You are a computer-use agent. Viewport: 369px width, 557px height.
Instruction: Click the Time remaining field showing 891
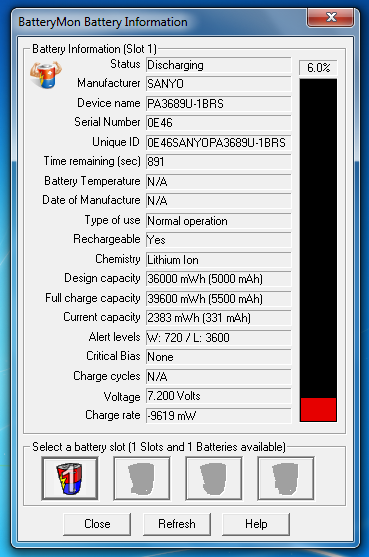(x=218, y=162)
